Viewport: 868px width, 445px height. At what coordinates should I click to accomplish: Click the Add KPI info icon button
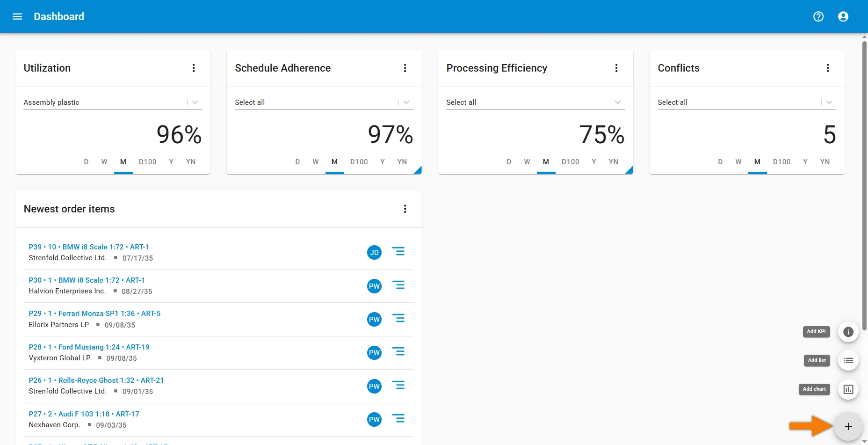(848, 332)
